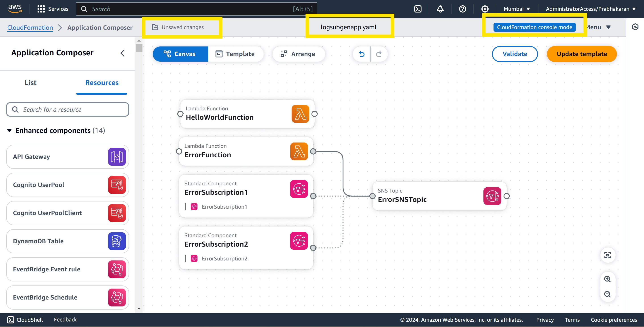Click the Update template button

click(x=581, y=54)
